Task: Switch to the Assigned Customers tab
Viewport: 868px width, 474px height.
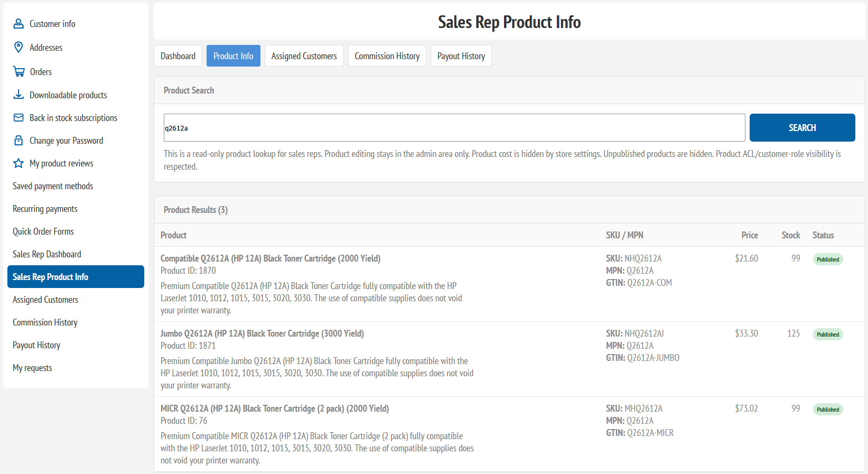Action: pos(304,56)
